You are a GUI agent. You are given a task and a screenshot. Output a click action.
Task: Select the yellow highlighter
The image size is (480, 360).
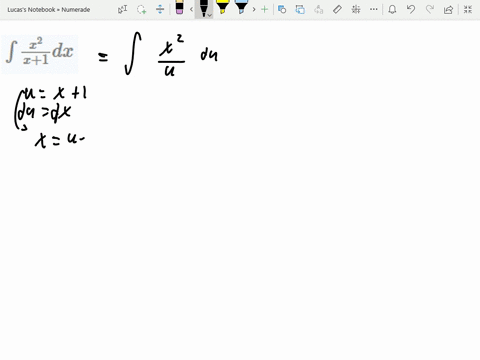(x=222, y=7)
